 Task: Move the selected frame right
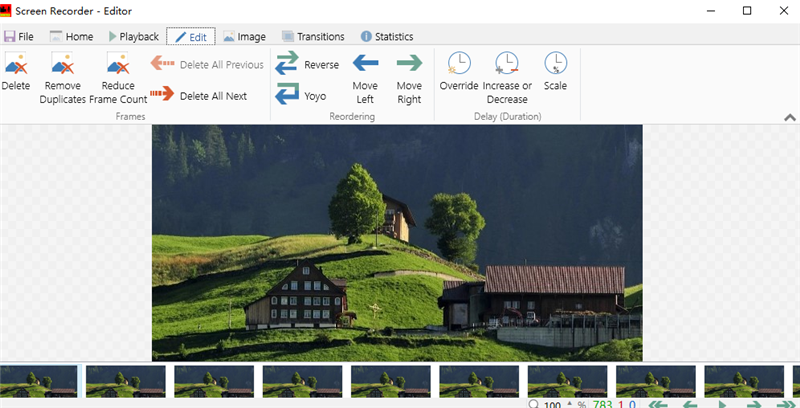click(x=409, y=78)
